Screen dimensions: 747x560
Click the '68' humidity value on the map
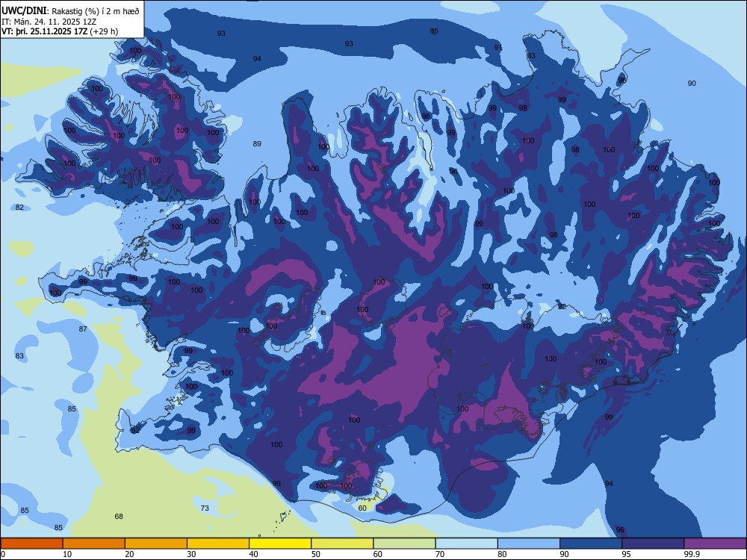tap(119, 516)
